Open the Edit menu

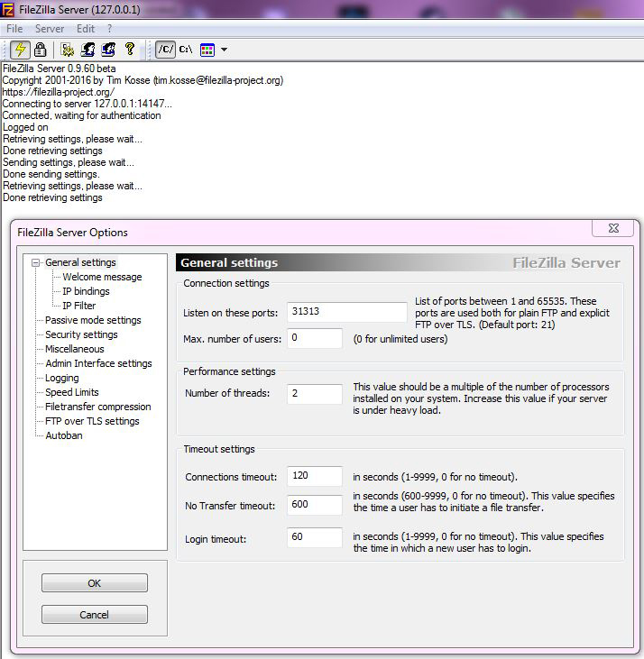click(x=86, y=29)
